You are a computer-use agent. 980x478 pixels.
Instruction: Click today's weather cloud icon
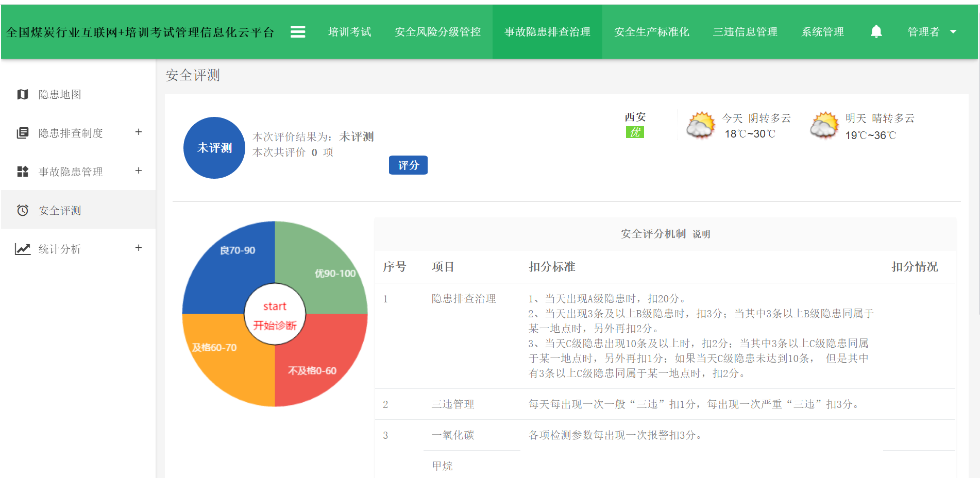pyautogui.click(x=701, y=125)
